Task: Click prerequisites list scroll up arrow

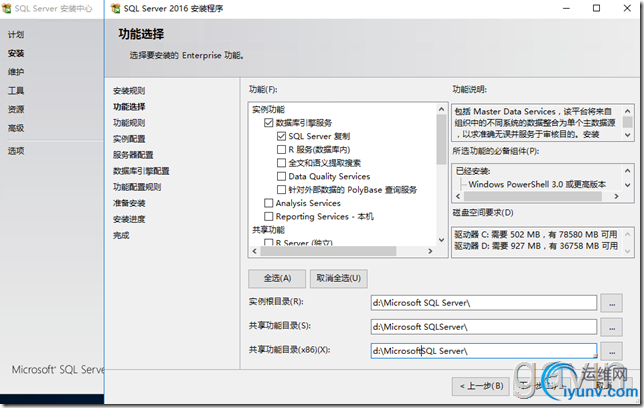Action: (x=628, y=171)
